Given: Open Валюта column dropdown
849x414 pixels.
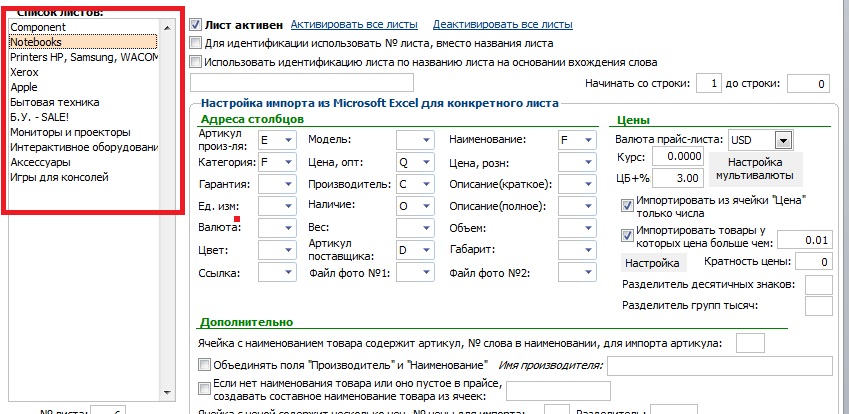Looking at the screenshot, I should coord(289,228).
